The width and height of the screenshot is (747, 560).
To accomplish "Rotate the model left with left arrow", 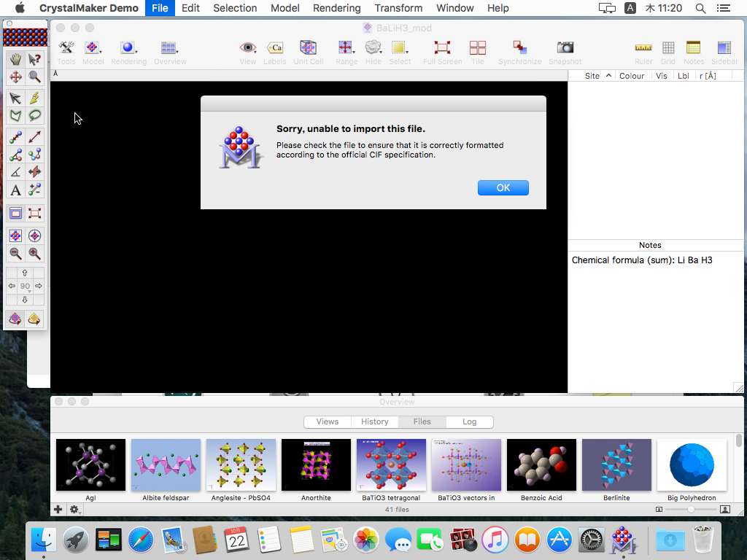I will [12, 286].
